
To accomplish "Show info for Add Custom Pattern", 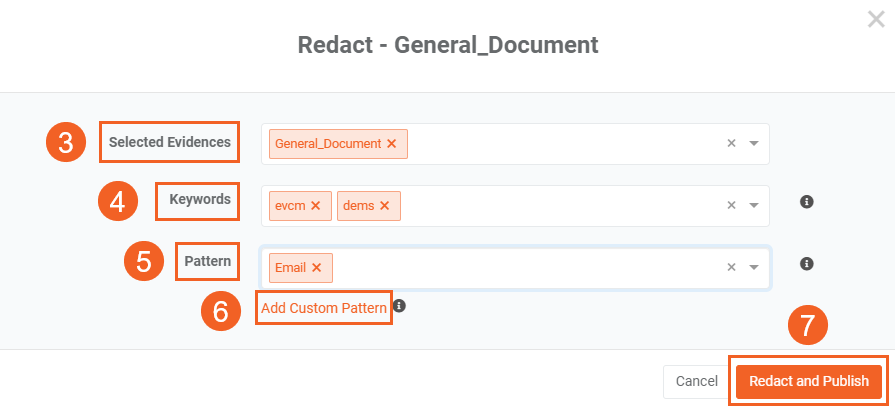I will tap(400, 306).
